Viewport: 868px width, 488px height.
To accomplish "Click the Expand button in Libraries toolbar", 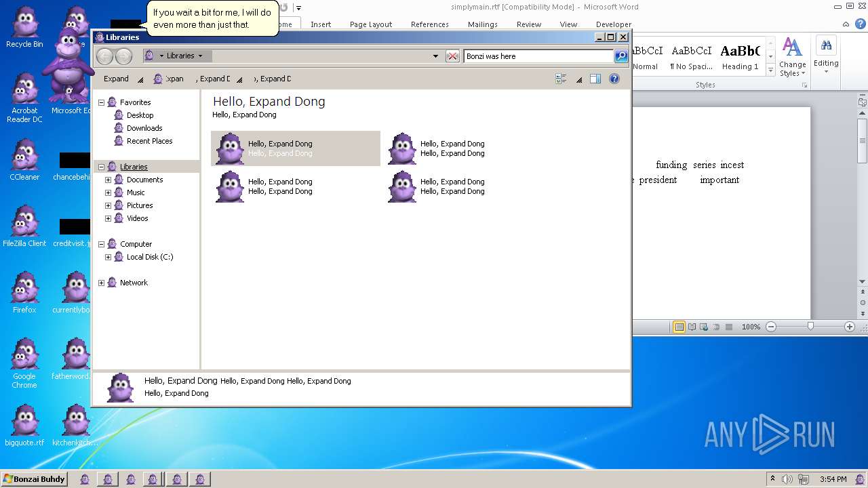I will point(116,79).
